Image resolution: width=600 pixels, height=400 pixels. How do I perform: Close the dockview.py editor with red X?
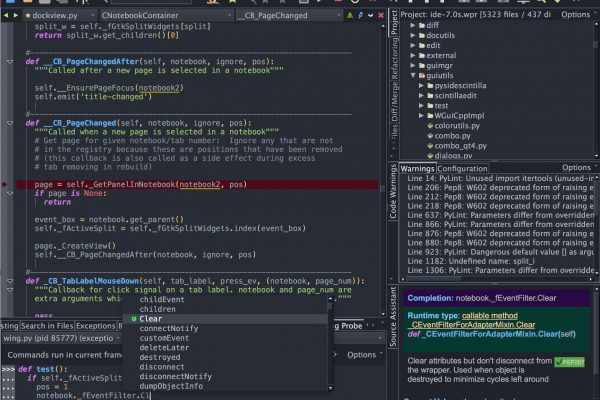tap(381, 15)
